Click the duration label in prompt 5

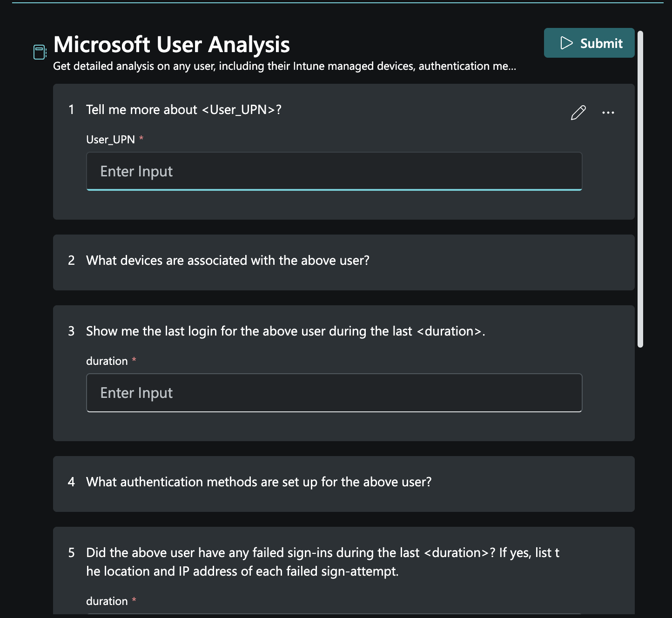pyautogui.click(x=106, y=601)
